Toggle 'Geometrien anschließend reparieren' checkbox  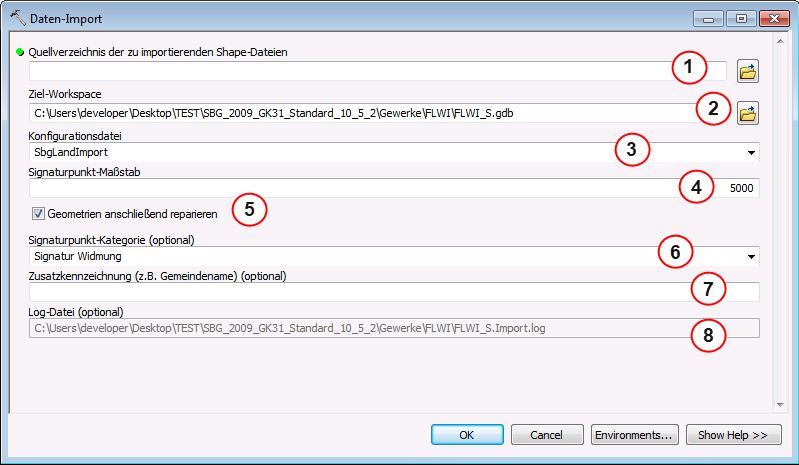pyautogui.click(x=38, y=213)
